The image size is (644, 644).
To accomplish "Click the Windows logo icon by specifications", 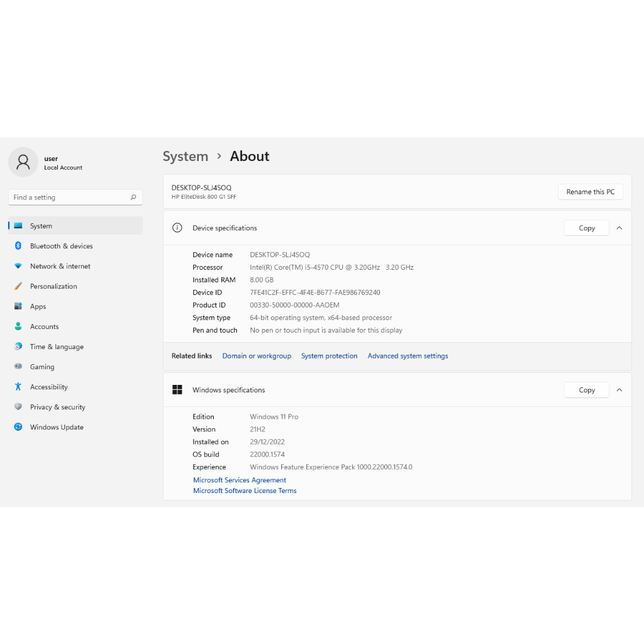I will pyautogui.click(x=177, y=390).
